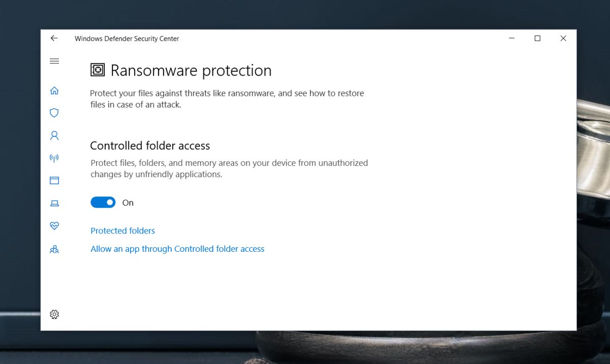Go back using the back arrow
610x364 pixels.
(54, 38)
